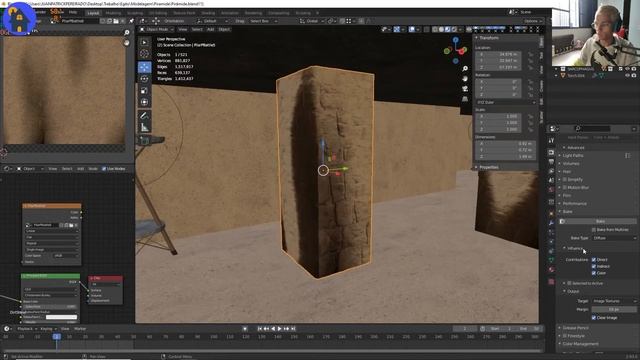
Task: Select the Annotate pencil tool
Action: pyautogui.click(x=144, y=116)
